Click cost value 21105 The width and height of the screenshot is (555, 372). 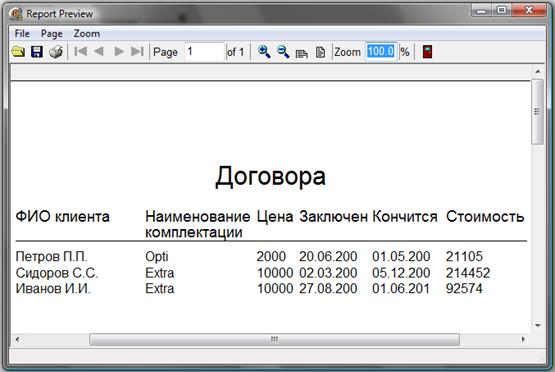(x=464, y=257)
